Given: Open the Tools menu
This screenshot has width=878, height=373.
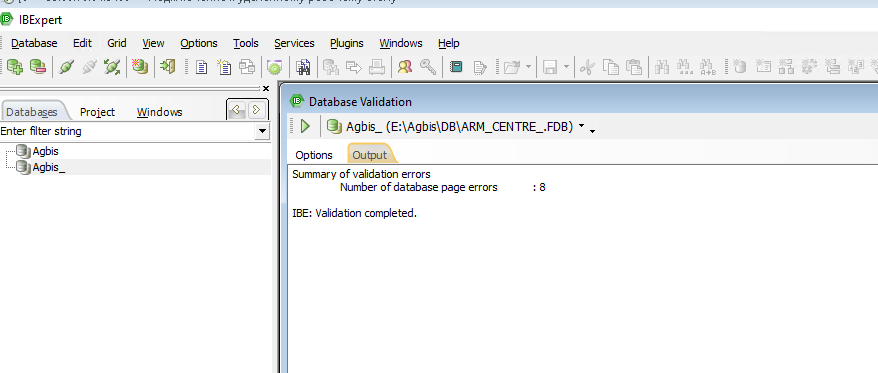Looking at the screenshot, I should 246,43.
